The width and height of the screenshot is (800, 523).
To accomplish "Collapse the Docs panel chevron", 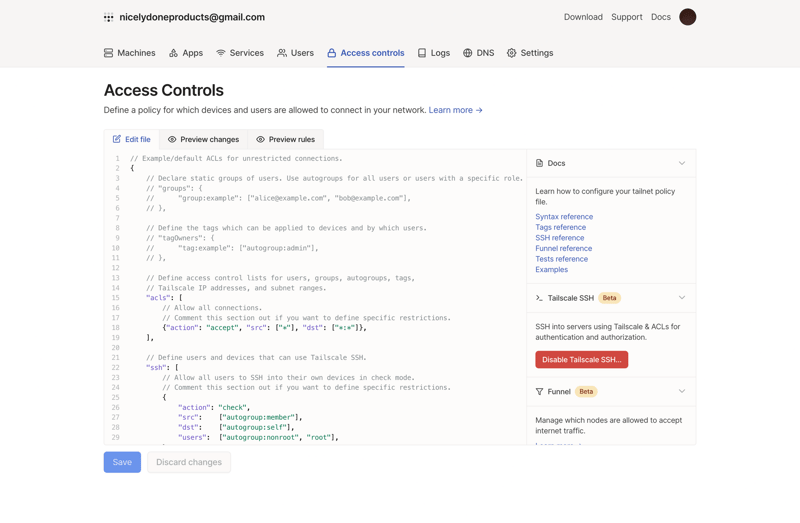I will coord(682,163).
